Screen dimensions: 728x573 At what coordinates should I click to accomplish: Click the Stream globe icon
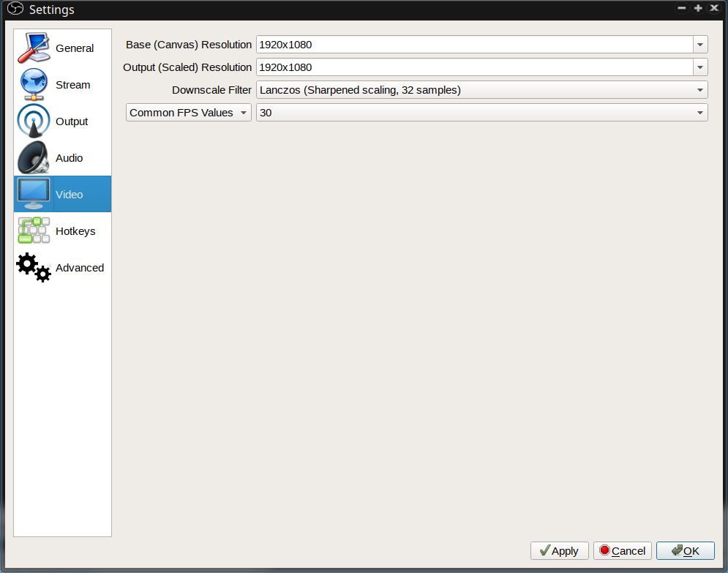coord(34,85)
